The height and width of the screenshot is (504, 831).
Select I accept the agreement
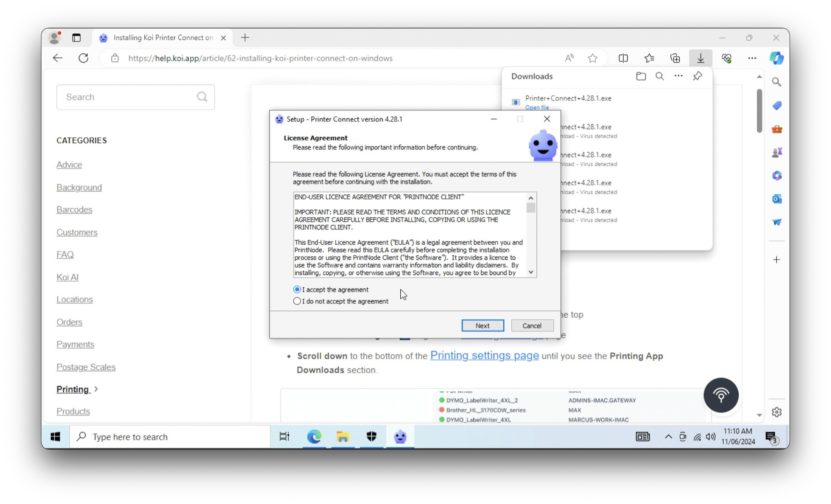pyautogui.click(x=297, y=289)
